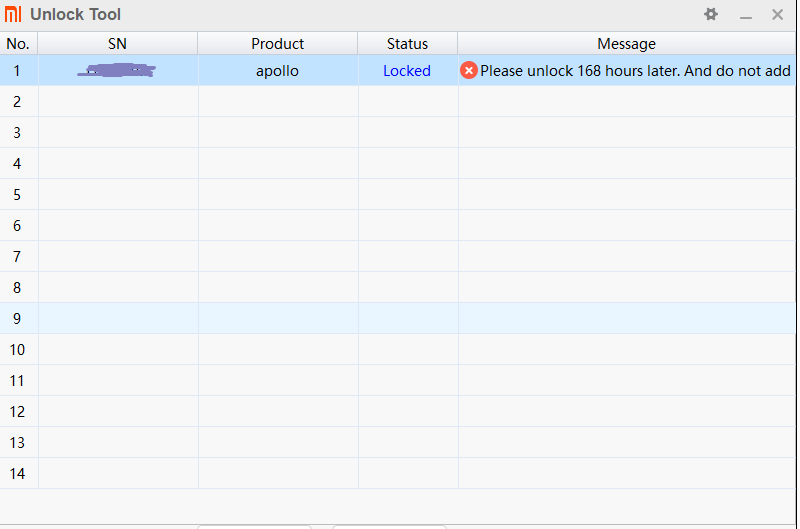The width and height of the screenshot is (800, 529).
Task: Click the red error icon in Message column
Action: click(468, 70)
